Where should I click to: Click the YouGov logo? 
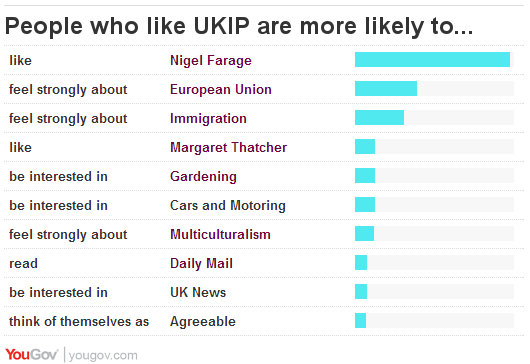pos(32,355)
